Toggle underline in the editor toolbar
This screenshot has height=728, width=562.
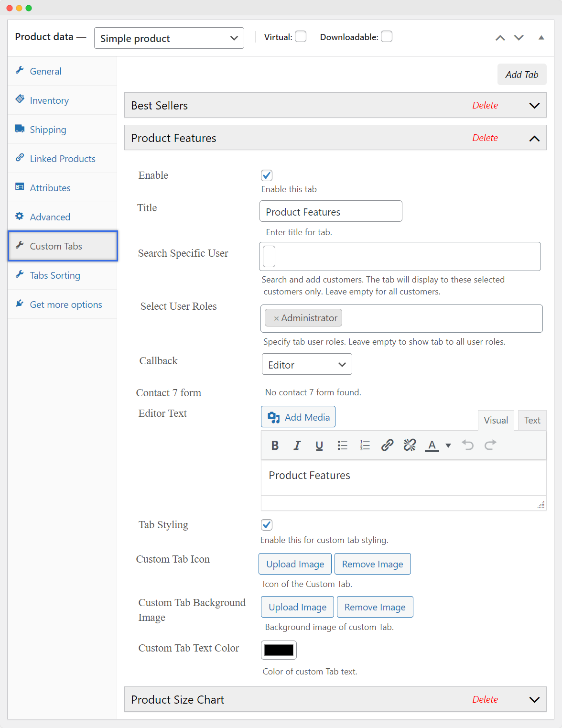(x=319, y=445)
